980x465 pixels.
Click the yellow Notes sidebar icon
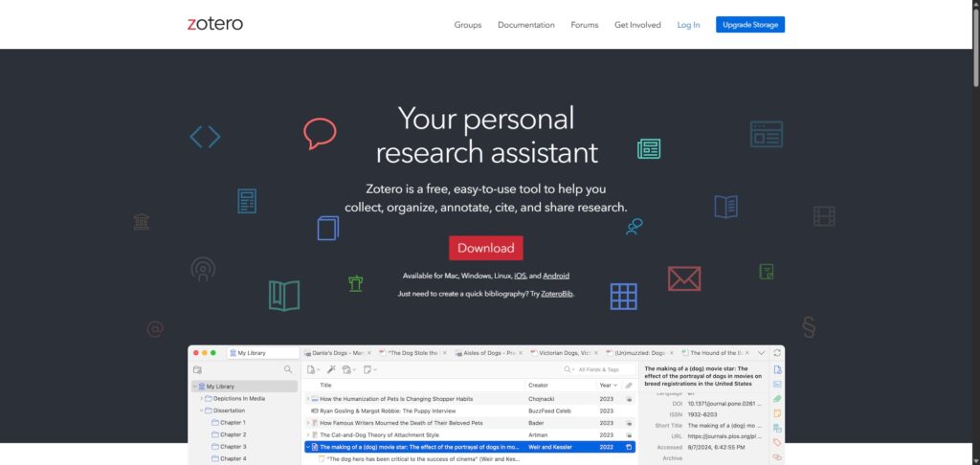tap(777, 413)
